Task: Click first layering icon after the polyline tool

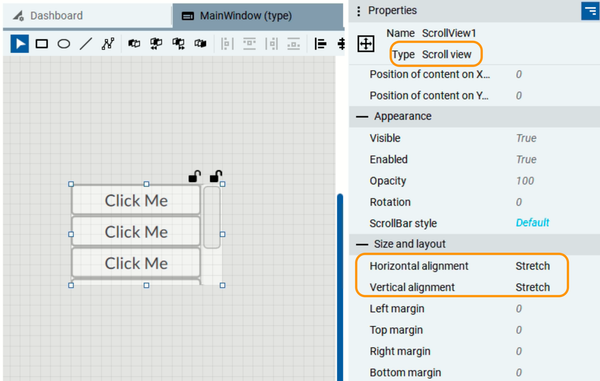Action: tap(134, 44)
